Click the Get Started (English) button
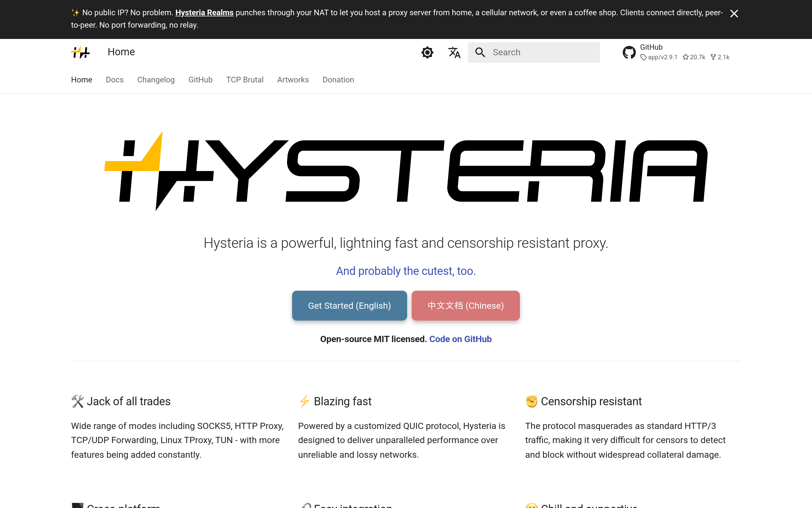812x508 pixels. tap(349, 306)
